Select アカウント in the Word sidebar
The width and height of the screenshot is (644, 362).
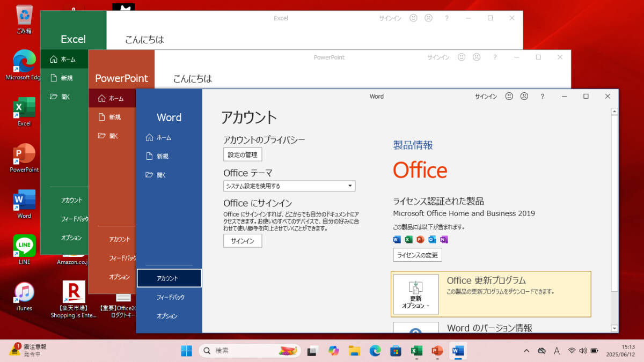click(169, 278)
